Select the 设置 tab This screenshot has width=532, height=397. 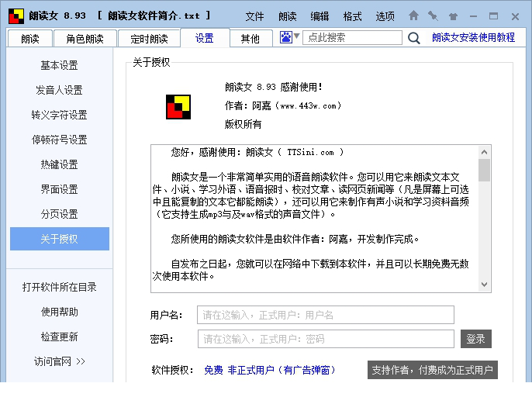pos(205,38)
